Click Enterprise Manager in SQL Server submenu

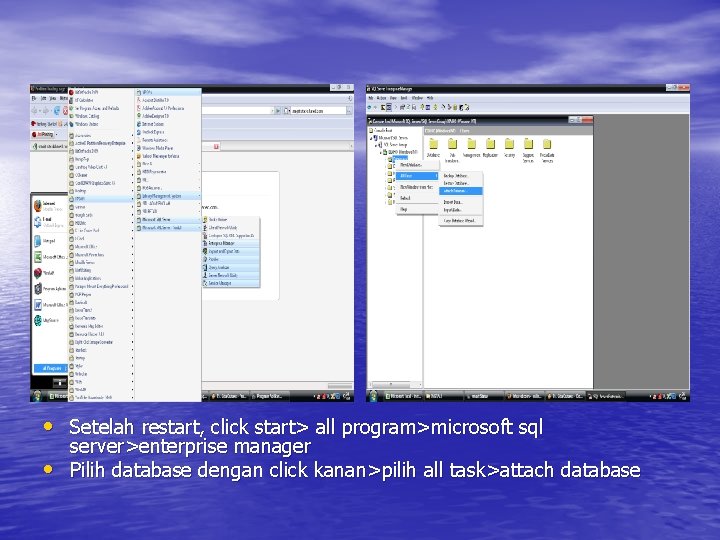[231, 243]
